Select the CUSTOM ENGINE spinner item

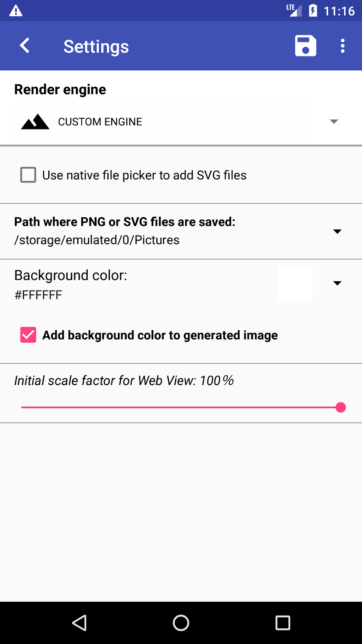click(x=100, y=122)
